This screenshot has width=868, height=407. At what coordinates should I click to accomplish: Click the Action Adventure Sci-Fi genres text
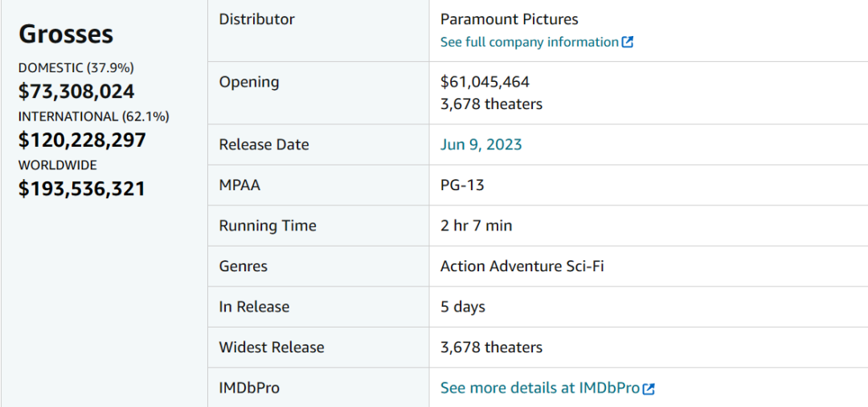coord(522,267)
